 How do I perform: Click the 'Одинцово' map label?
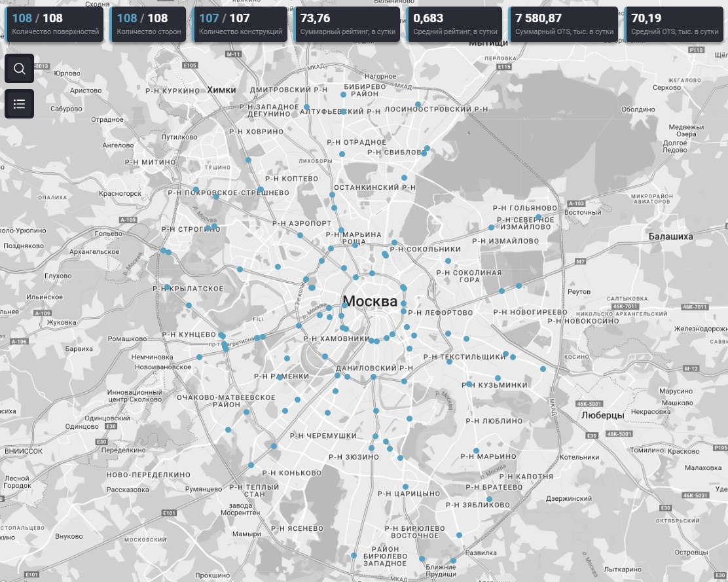coord(82,427)
